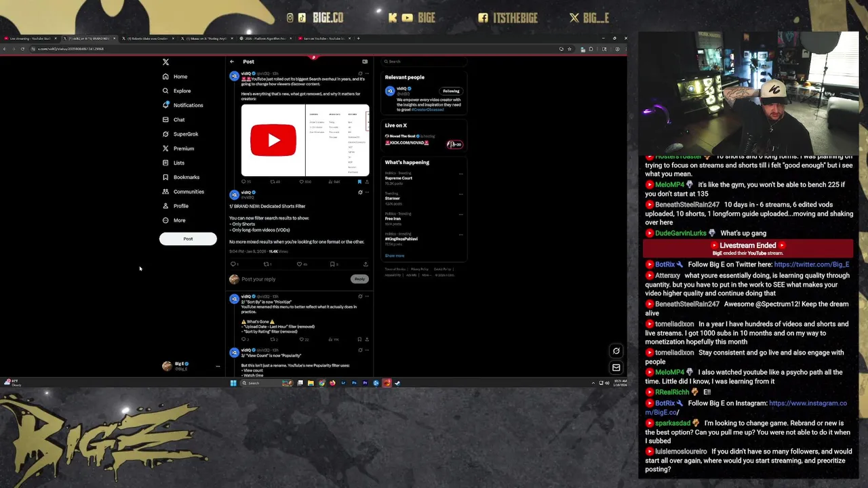Image resolution: width=868 pixels, height=488 pixels.
Task: Bookmark the 'Sort By is now Prioritize' post
Action: [359, 340]
